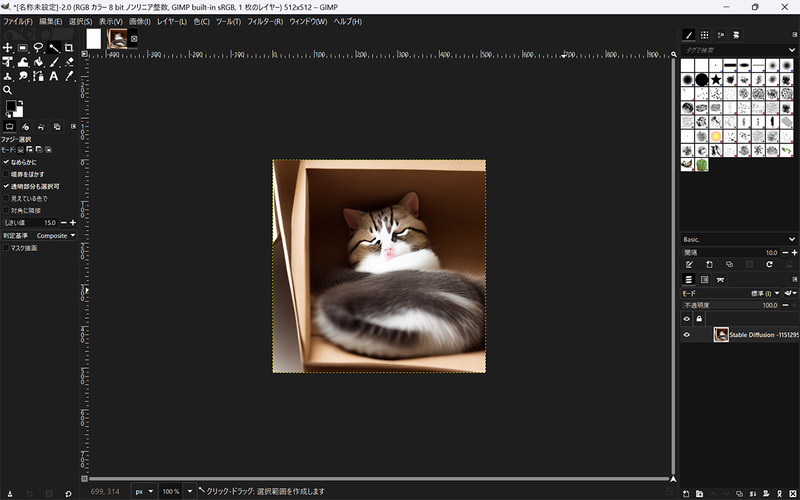
Task: Set selection mode to intersect
Action: coord(48,150)
